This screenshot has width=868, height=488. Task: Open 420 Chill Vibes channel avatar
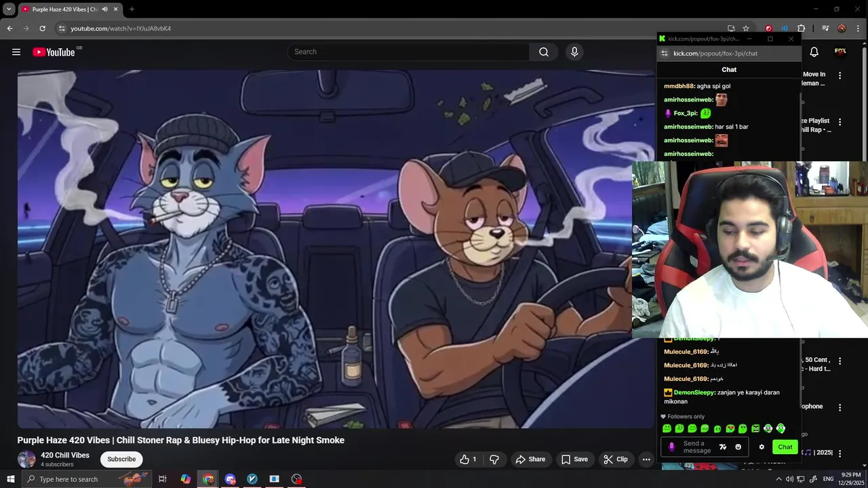[x=26, y=459]
